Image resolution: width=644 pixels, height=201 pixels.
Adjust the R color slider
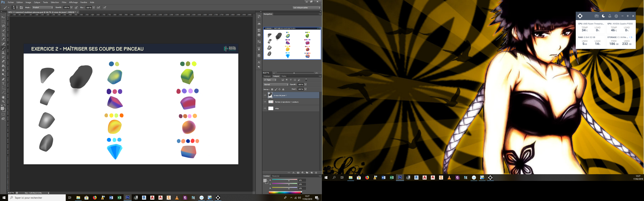click(289, 181)
